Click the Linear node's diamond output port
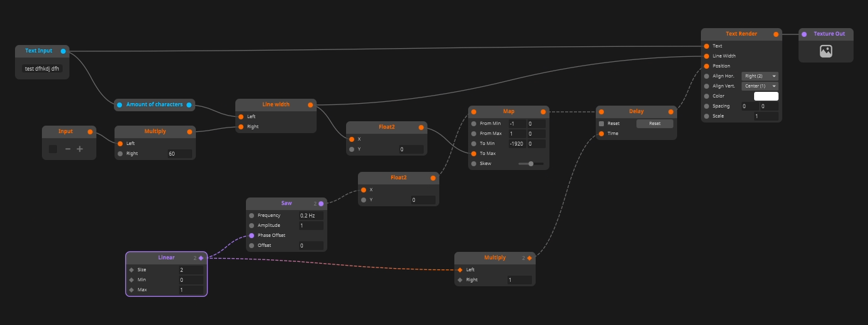868x325 pixels. [201, 257]
